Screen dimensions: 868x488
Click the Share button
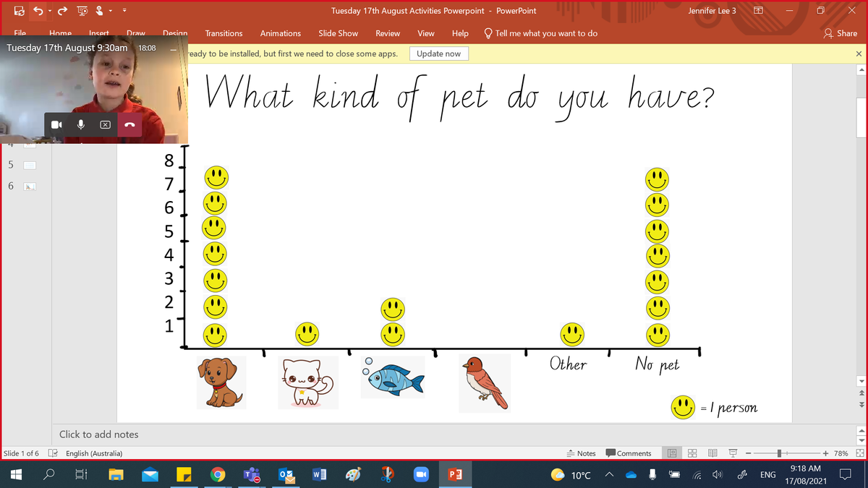(841, 33)
